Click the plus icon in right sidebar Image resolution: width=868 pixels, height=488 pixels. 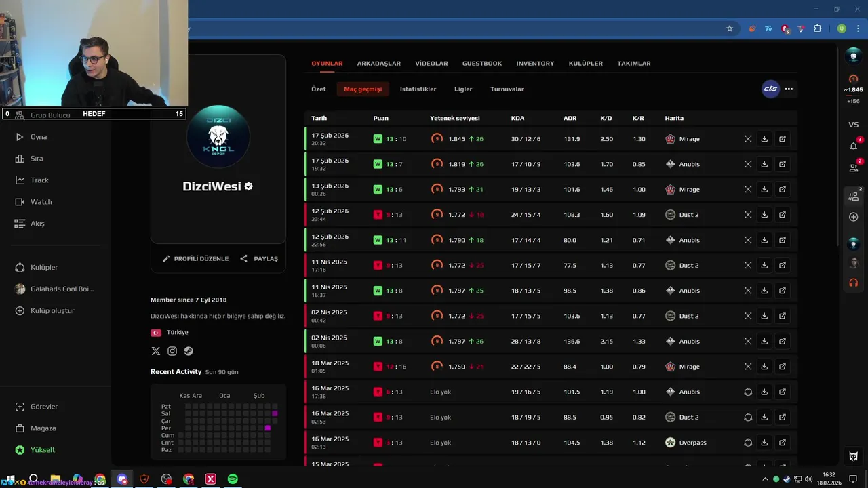[x=854, y=217]
